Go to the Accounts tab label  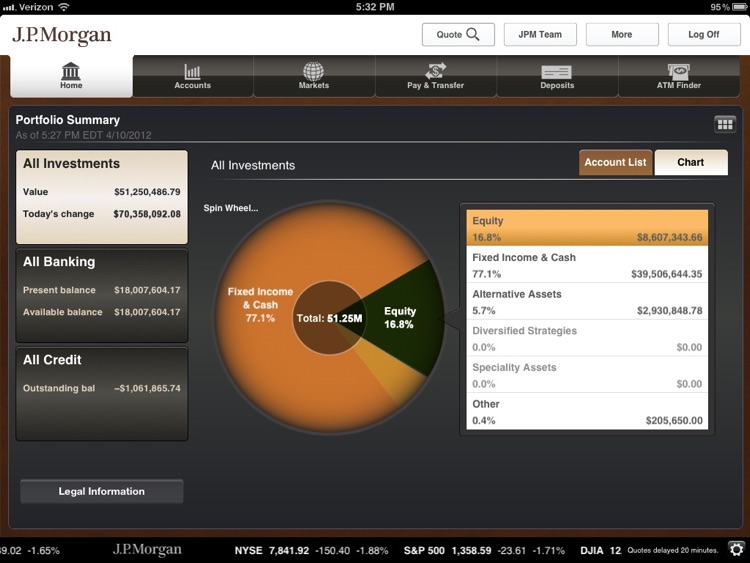192,86
